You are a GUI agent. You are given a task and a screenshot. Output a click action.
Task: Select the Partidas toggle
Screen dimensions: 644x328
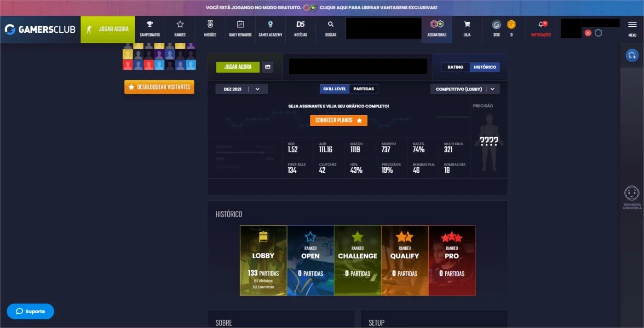click(363, 89)
